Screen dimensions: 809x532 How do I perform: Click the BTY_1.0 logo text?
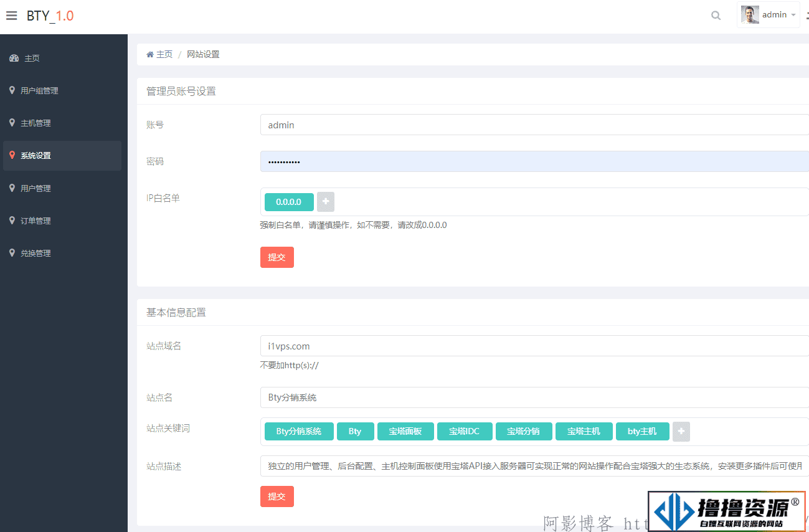tap(50, 16)
